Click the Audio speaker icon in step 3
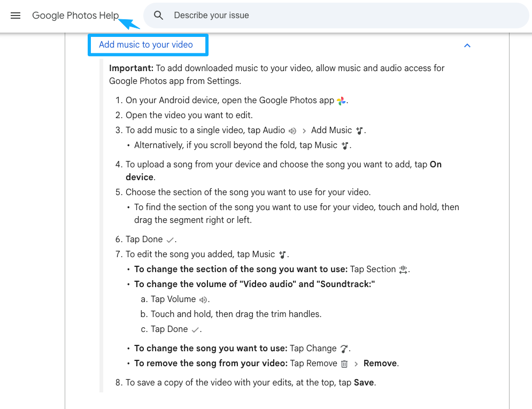 [x=292, y=130]
